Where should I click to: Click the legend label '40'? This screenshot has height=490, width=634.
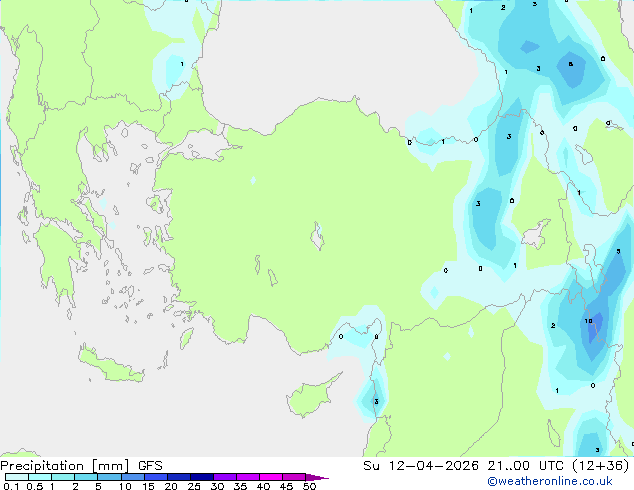coord(263,486)
